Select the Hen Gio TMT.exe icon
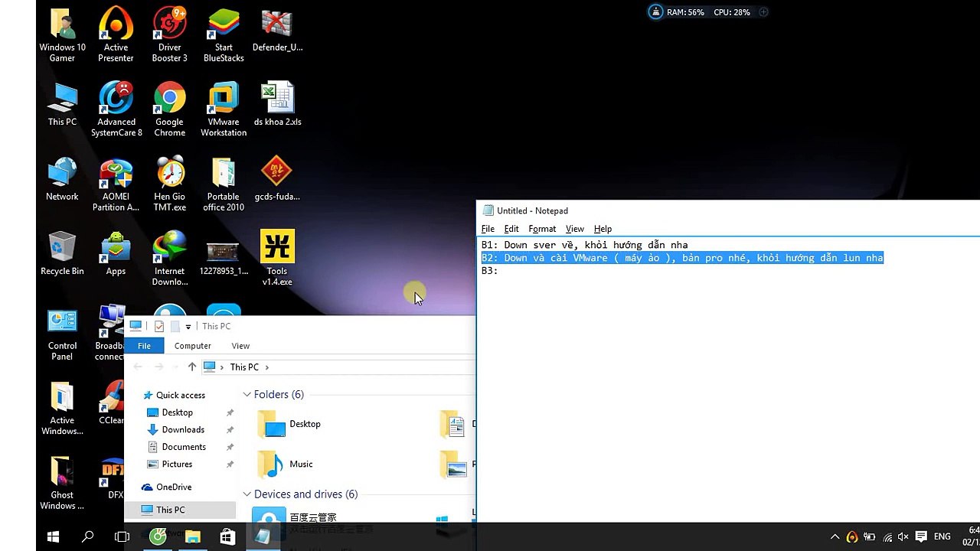 click(x=169, y=184)
